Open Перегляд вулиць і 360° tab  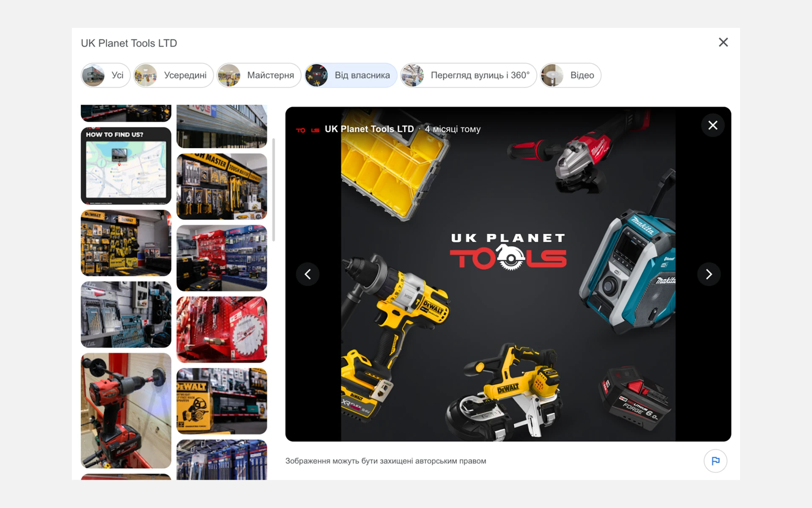pos(469,75)
